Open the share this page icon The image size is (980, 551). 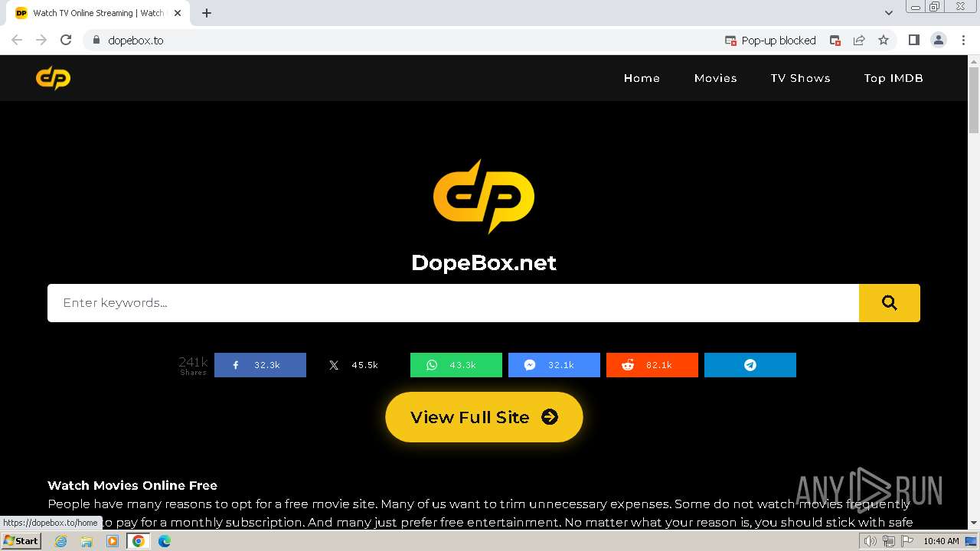pyautogui.click(x=859, y=41)
